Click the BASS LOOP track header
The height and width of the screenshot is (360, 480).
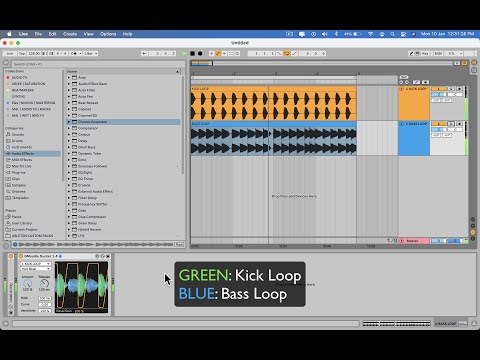click(414, 138)
